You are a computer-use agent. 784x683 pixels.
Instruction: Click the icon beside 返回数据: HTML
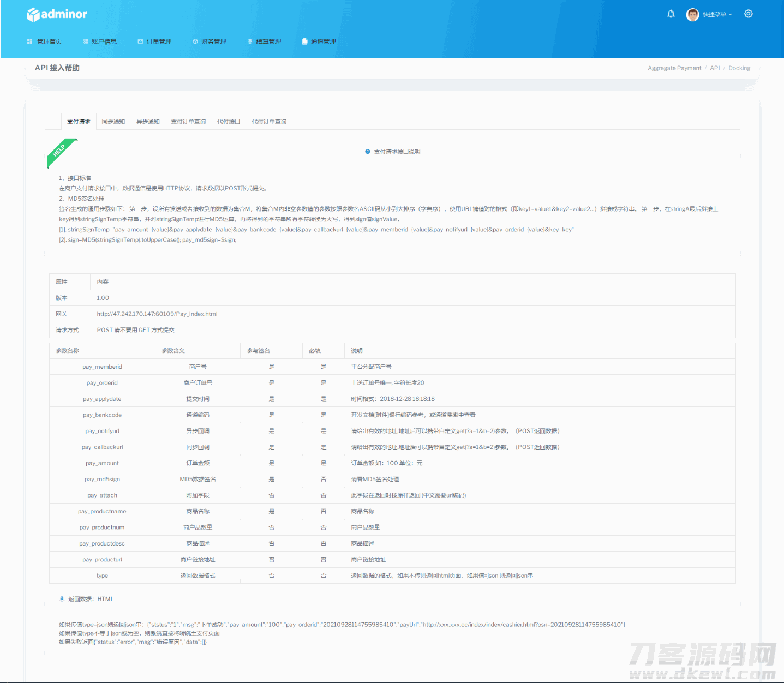click(x=62, y=599)
